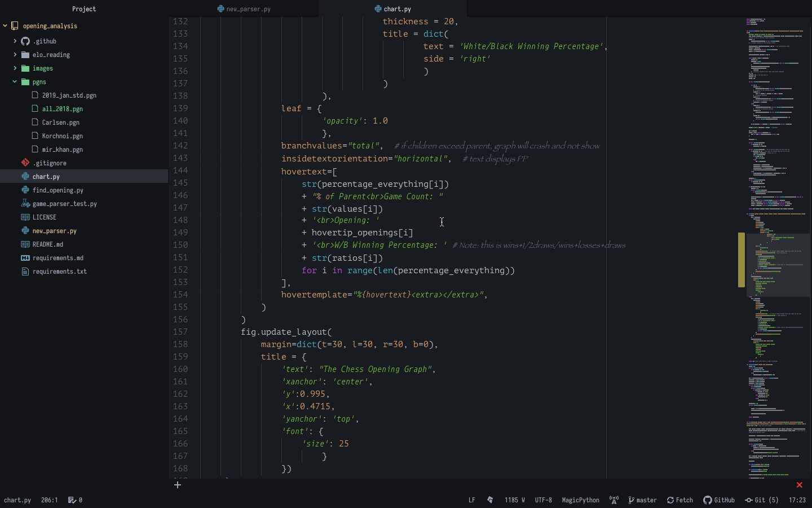This screenshot has width=812, height=508.
Task: Click the GitHub icon in status bar
Action: click(x=707, y=500)
